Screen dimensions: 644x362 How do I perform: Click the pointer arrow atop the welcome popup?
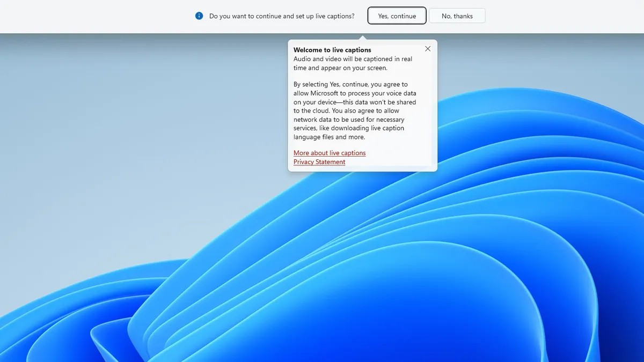coord(363,38)
